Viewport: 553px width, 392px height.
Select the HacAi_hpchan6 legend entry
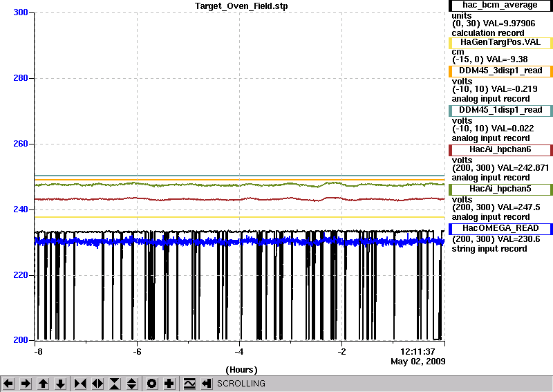[500, 150]
